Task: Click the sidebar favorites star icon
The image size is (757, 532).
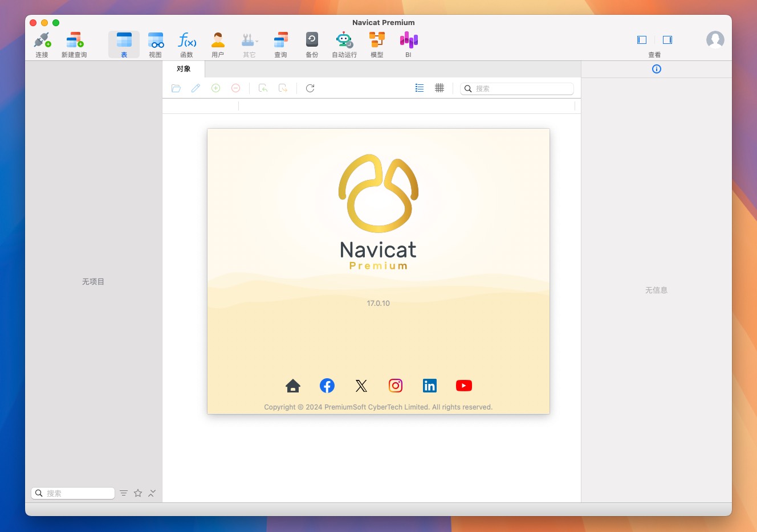Action: (138, 493)
